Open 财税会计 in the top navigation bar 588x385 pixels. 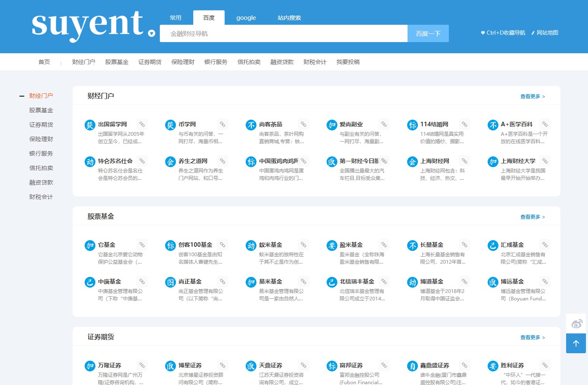click(x=315, y=62)
